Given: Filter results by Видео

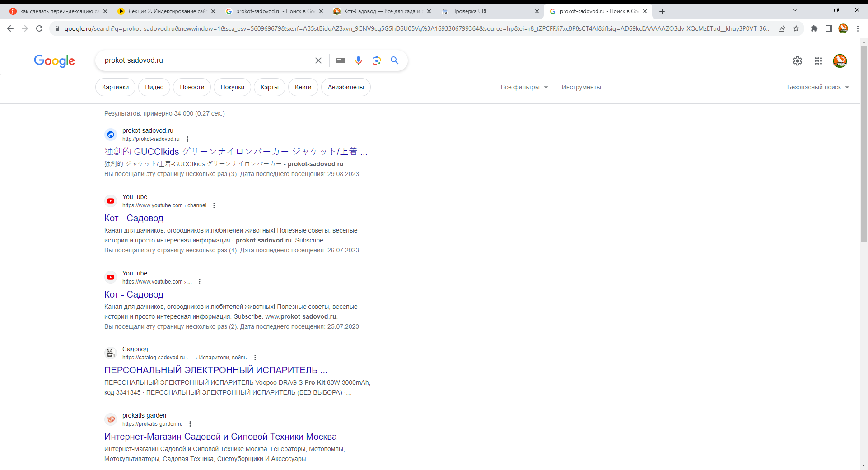Looking at the screenshot, I should (x=154, y=87).
